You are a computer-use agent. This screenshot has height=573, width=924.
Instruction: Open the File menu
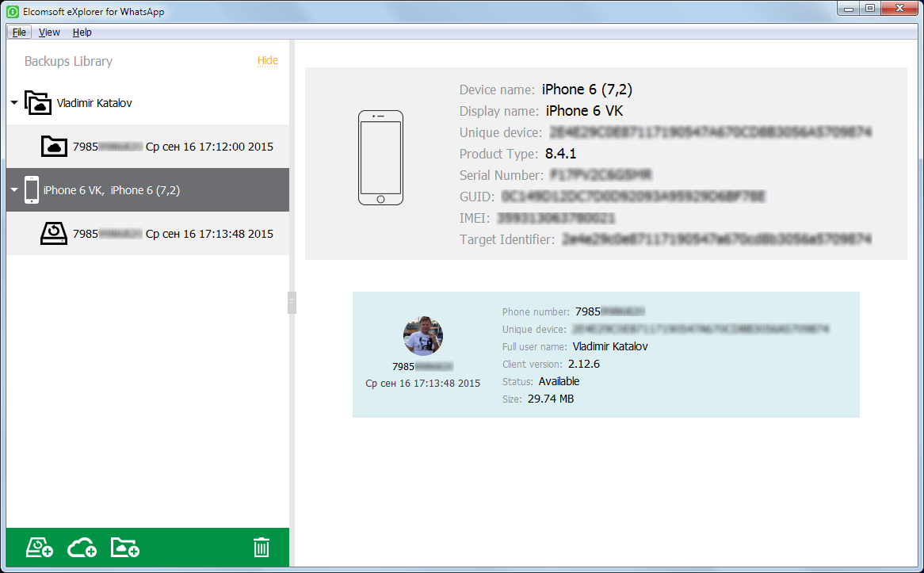19,32
